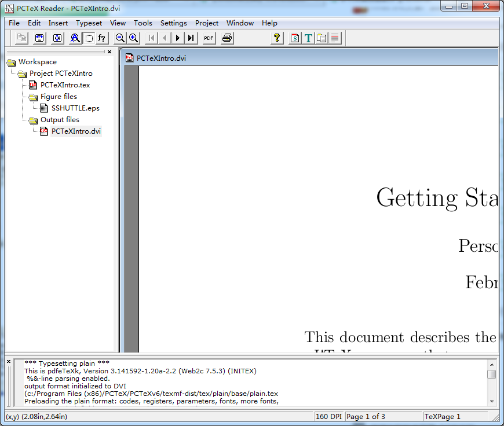Open the Insert menu
Image resolution: width=504 pixels, height=426 pixels.
click(58, 23)
